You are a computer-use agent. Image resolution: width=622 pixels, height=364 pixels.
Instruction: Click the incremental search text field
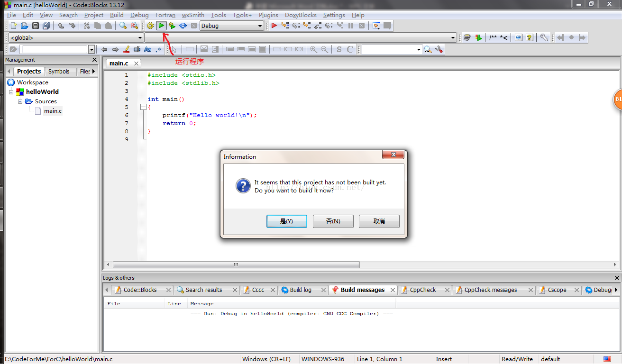click(54, 49)
